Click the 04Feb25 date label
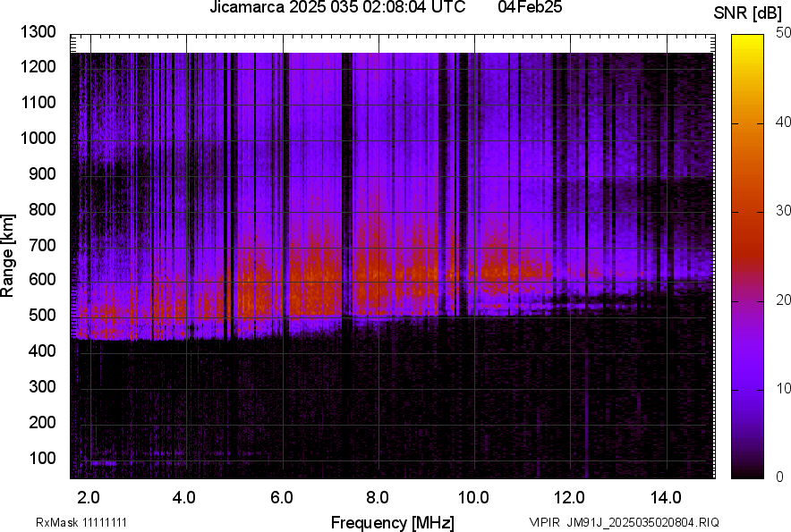The height and width of the screenshot is (532, 791). point(532,8)
